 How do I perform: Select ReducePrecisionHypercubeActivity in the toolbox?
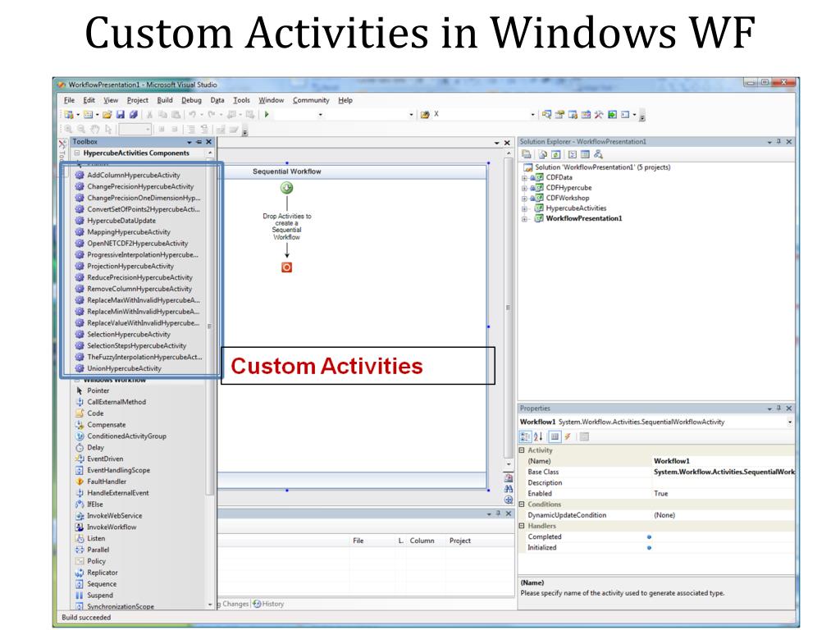tap(139, 277)
